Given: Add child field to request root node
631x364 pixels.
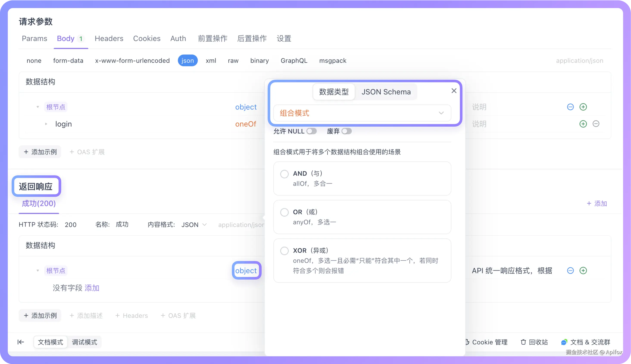Looking at the screenshot, I should click(583, 107).
